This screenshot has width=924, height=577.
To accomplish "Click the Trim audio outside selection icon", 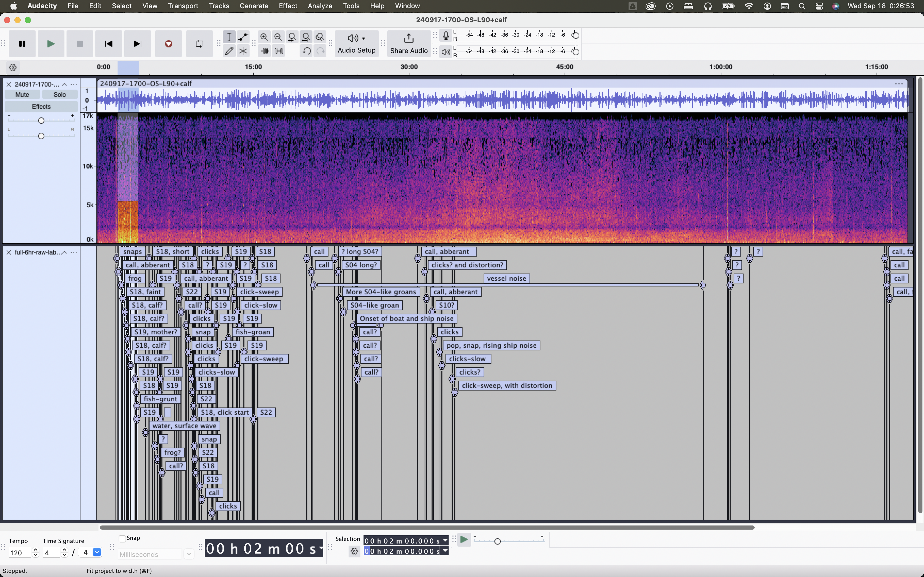I will point(265,51).
